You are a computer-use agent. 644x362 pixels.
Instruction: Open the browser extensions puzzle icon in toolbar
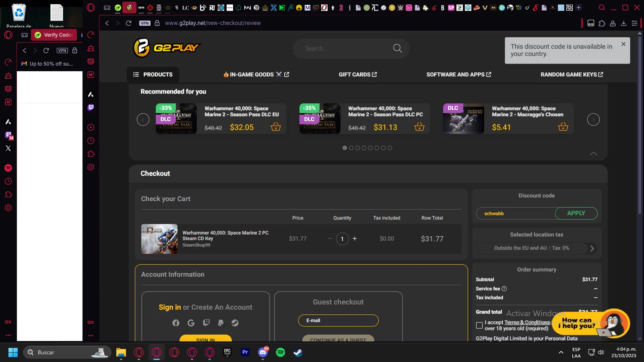coord(602,23)
